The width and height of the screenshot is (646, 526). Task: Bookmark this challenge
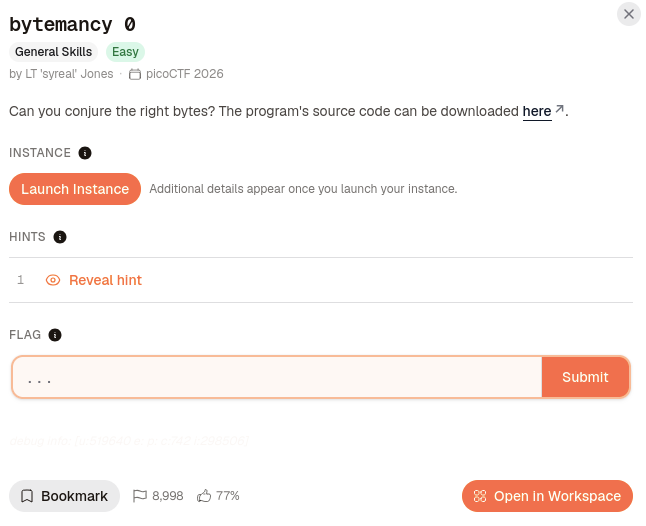tap(64, 496)
